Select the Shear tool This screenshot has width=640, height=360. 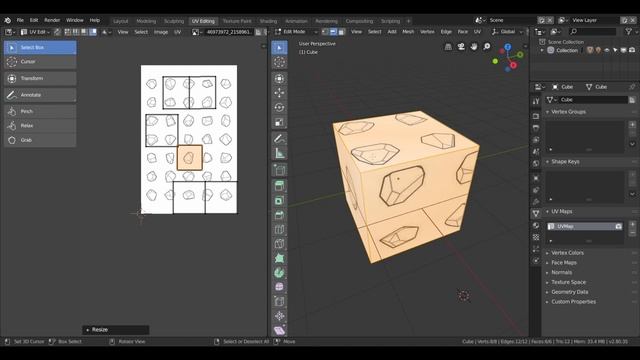click(279, 330)
